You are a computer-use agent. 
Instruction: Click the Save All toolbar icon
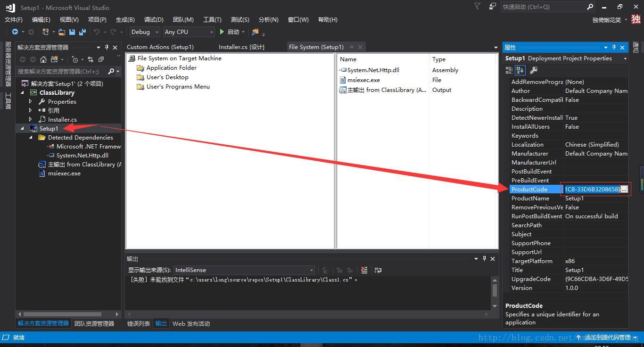click(83, 32)
